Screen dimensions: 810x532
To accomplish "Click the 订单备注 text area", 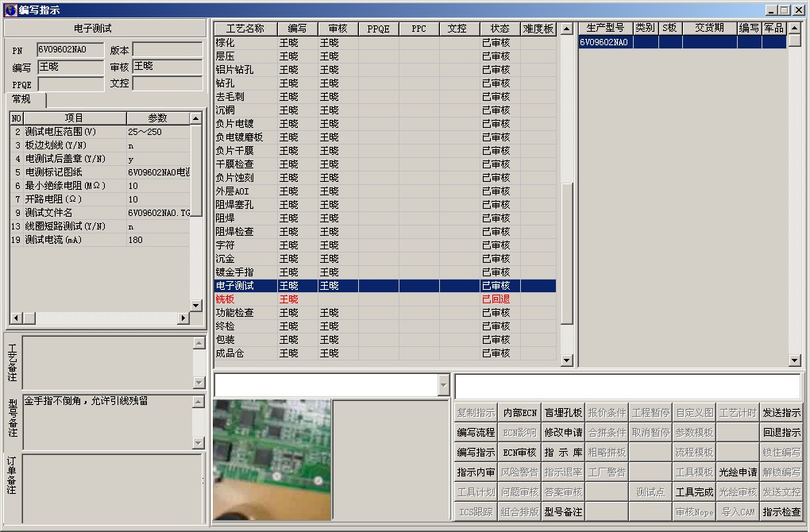I will (112, 488).
